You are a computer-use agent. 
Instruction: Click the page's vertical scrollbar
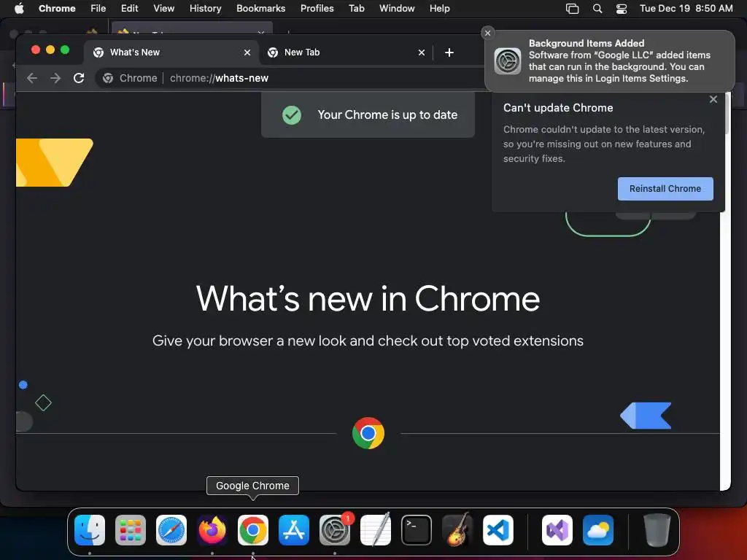click(727, 114)
